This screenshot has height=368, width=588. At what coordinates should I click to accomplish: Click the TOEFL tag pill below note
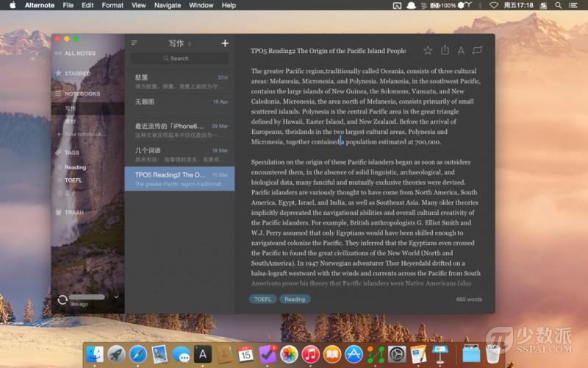point(262,300)
